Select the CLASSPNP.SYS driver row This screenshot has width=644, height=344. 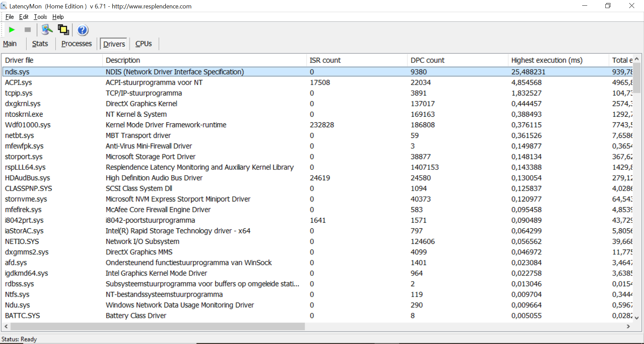[318, 188]
